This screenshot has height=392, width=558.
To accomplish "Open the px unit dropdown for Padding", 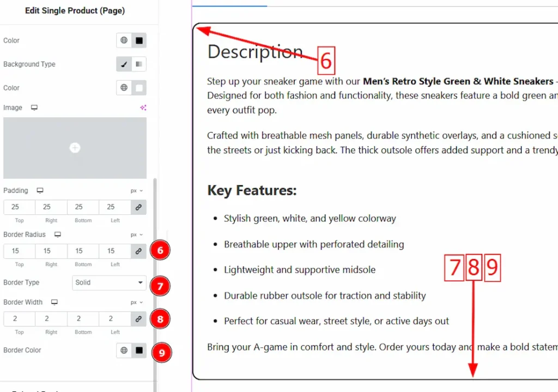I will click(x=136, y=191).
